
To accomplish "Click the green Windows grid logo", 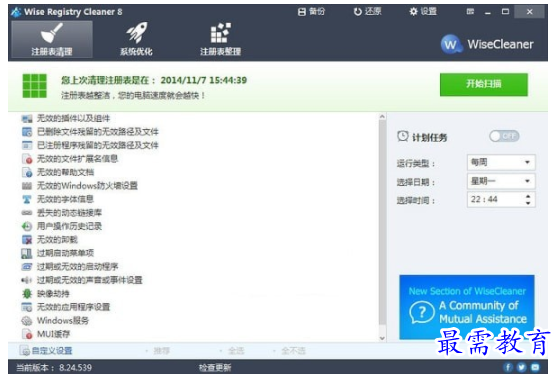I will click(35, 86).
